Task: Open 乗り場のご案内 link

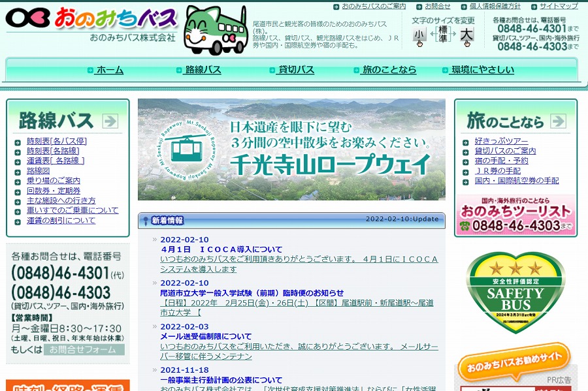Action: pos(54,181)
